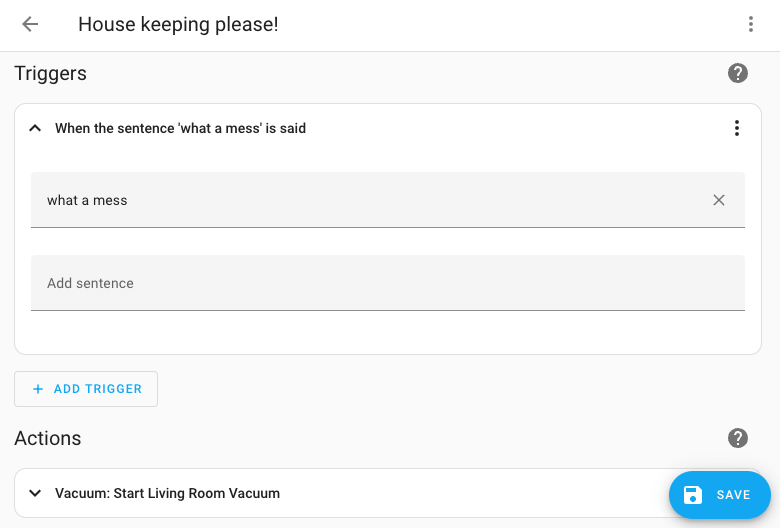The image size is (780, 528).
Task: Click the plus icon on Add Trigger
Action: click(x=38, y=389)
